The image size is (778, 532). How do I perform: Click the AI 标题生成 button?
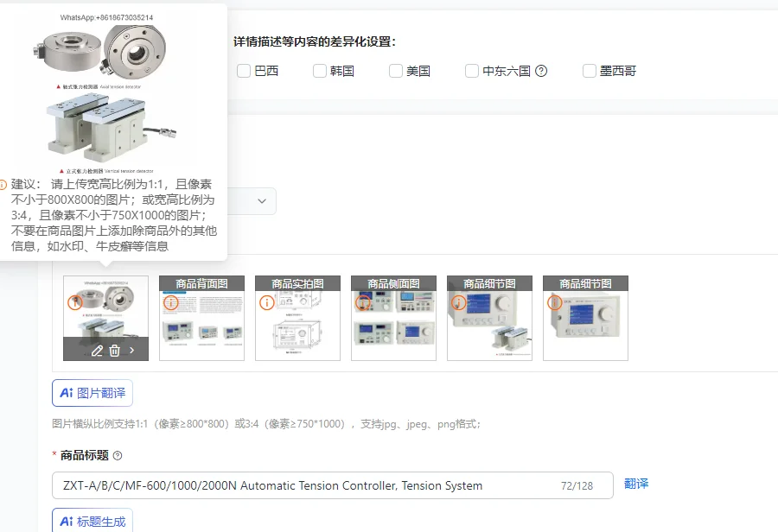pyautogui.click(x=92, y=521)
